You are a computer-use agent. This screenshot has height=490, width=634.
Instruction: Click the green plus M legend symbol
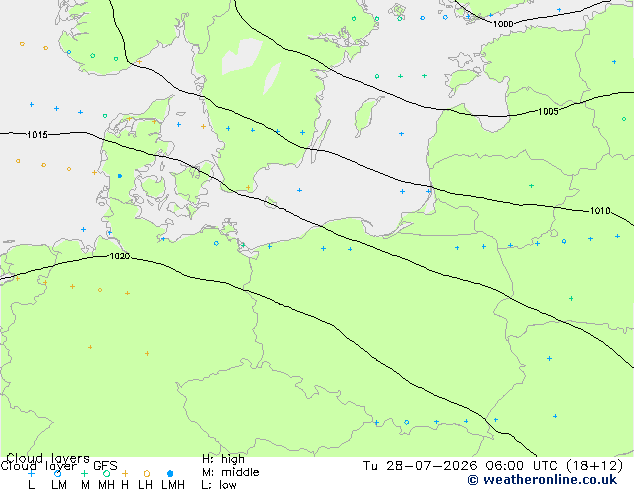coord(84,473)
